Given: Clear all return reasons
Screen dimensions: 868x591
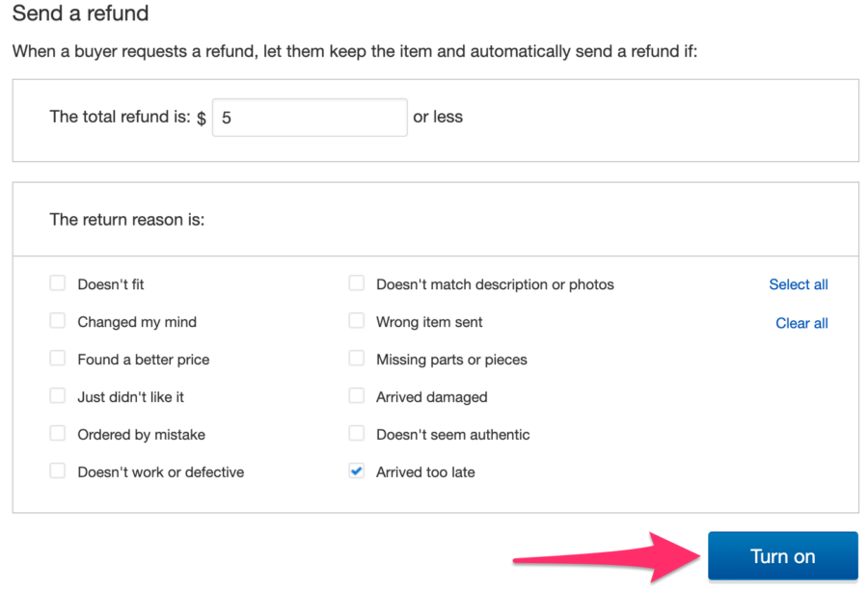Looking at the screenshot, I should click(x=801, y=322).
